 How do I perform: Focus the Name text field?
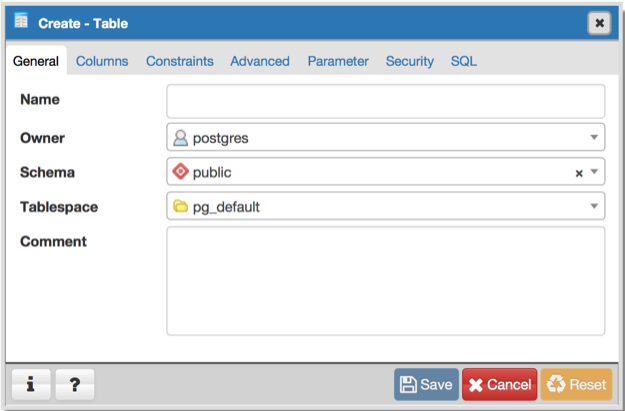[x=385, y=101]
